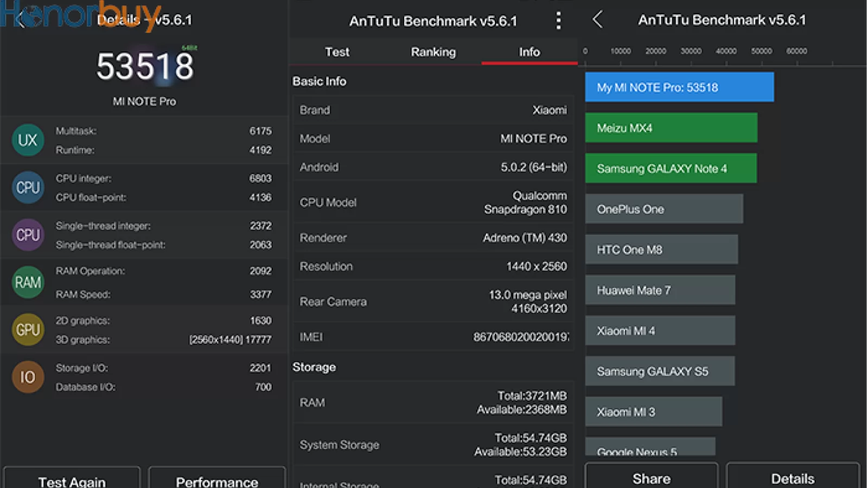Open Details from the ranking chart panel
Image resolution: width=868 pixels, height=488 pixels.
pyautogui.click(x=793, y=476)
